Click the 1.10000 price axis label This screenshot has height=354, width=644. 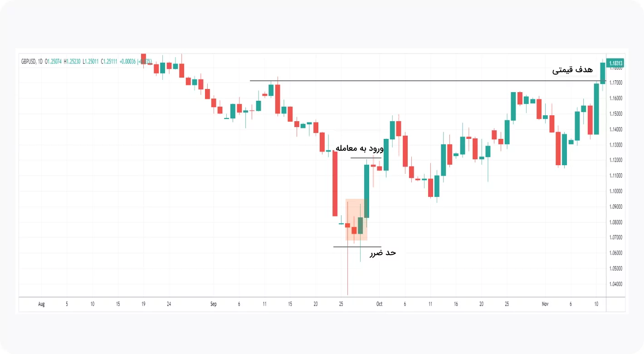click(x=615, y=191)
